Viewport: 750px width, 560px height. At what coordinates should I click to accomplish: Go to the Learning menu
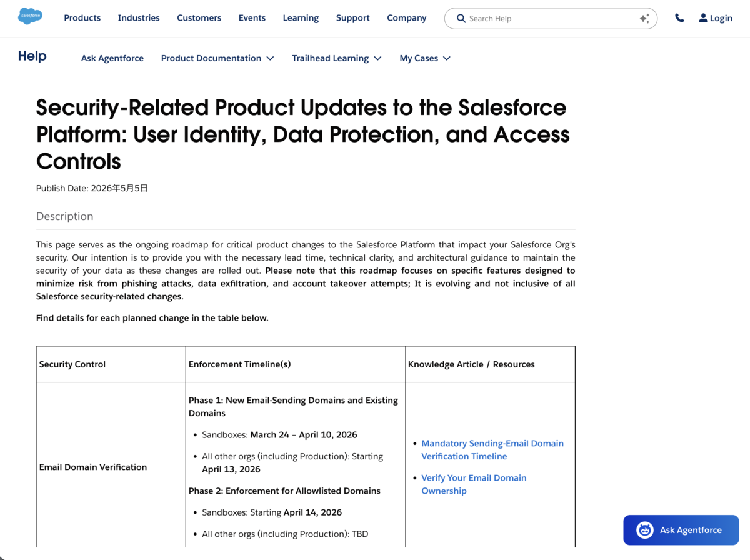point(301,18)
